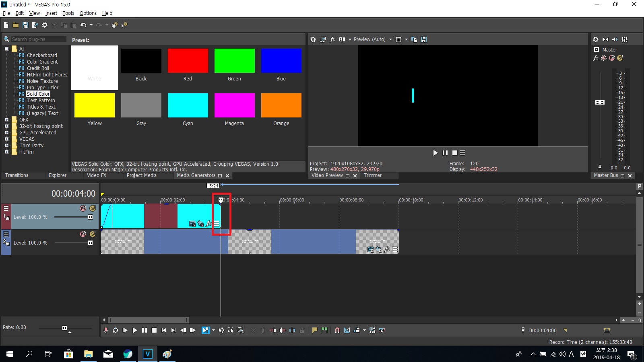Image resolution: width=644 pixels, height=362 pixels.
Task: Open the File menu
Action: [6, 13]
